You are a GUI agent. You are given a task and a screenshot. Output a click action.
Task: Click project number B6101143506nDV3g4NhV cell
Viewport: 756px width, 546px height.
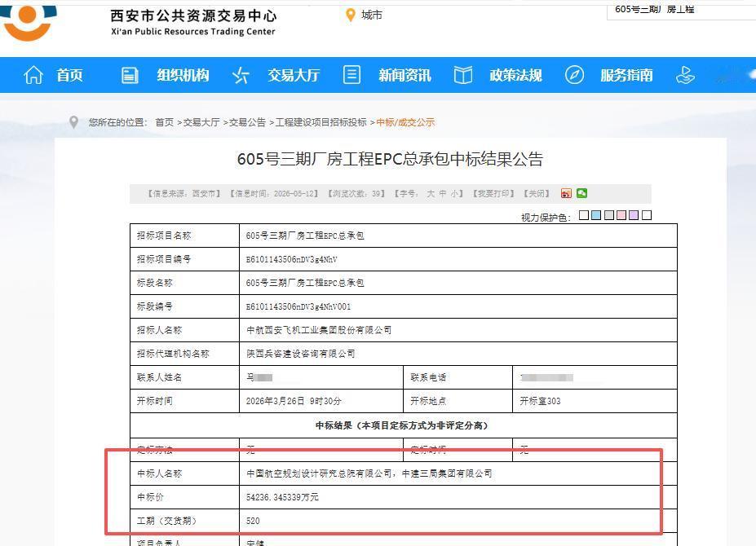[x=458, y=259]
